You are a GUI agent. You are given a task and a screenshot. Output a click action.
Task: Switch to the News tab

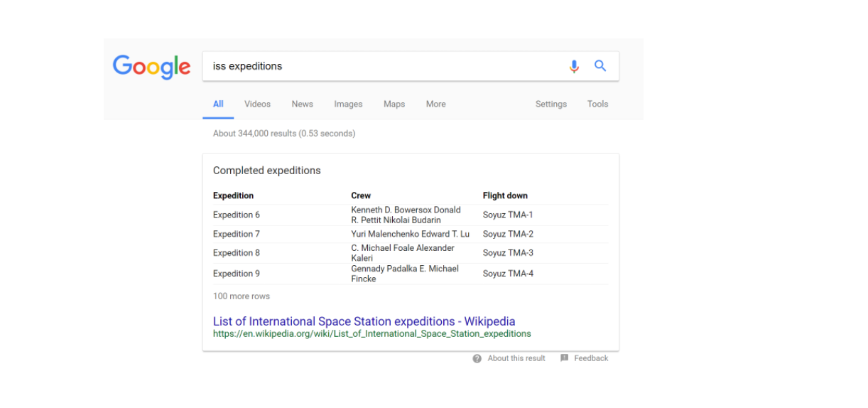point(302,104)
